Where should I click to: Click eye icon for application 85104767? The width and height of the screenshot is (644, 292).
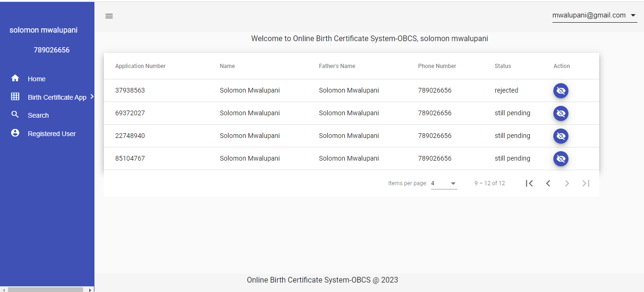click(x=561, y=159)
